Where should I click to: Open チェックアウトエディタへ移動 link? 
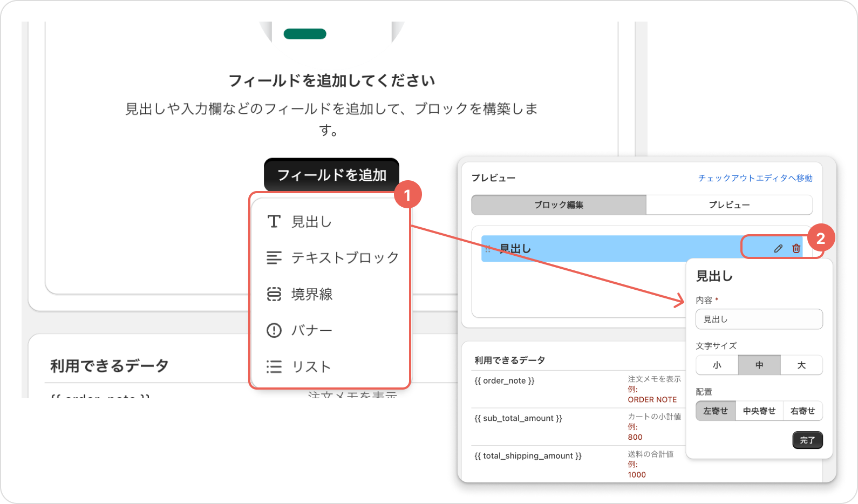tap(755, 178)
